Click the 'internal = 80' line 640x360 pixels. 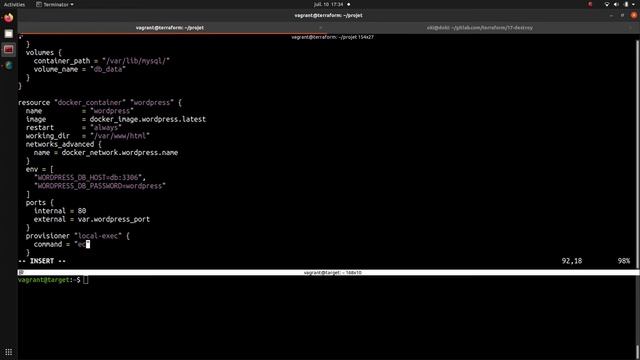tap(60, 211)
